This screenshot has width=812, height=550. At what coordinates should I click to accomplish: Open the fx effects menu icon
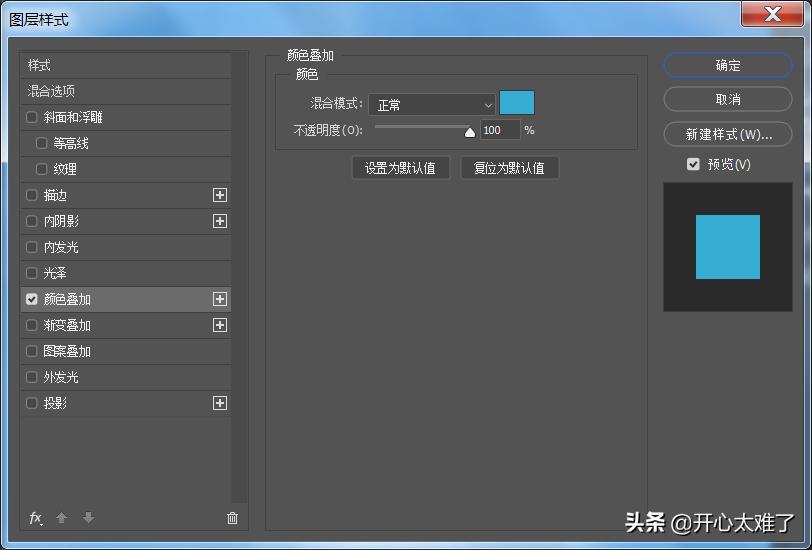[36, 518]
